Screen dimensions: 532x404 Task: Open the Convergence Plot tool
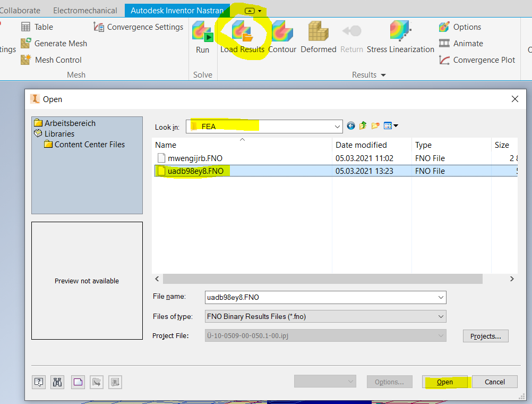[477, 60]
